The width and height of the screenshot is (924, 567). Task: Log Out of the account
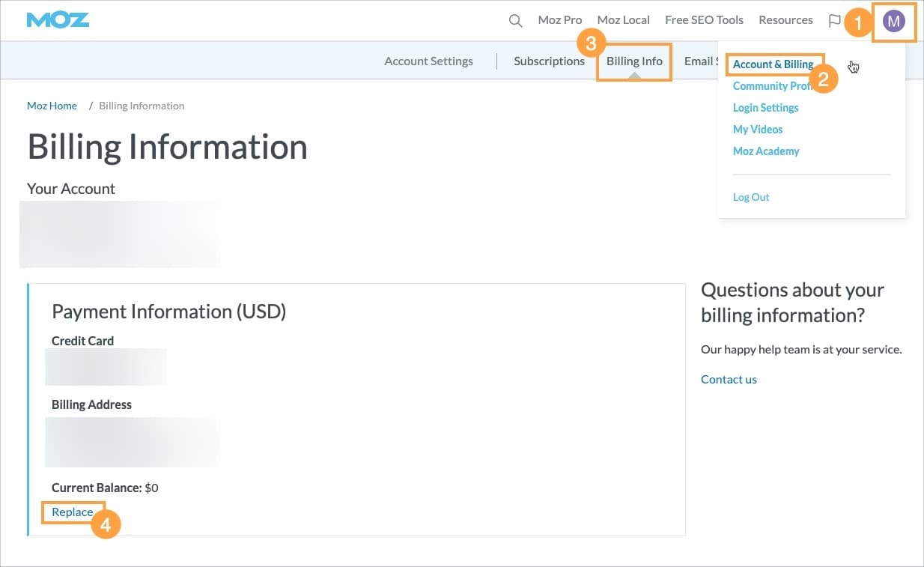click(x=751, y=196)
